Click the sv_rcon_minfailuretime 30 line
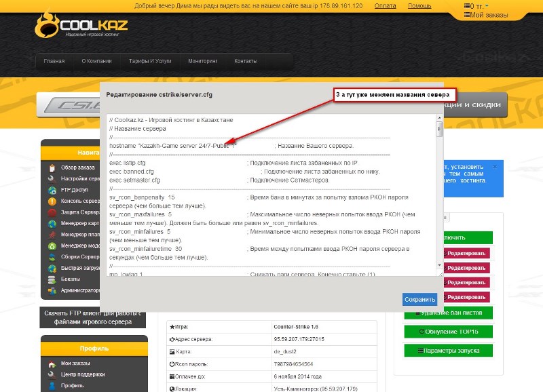The height and width of the screenshot is (392, 543). [145, 249]
